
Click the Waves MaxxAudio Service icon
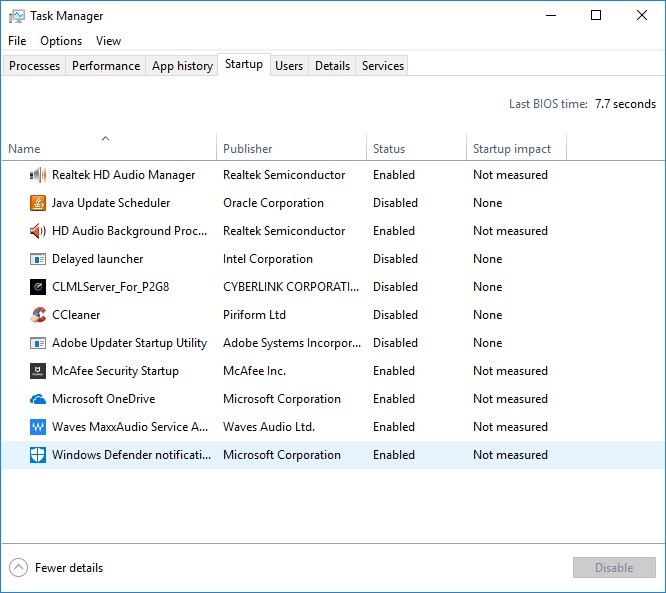[x=38, y=427]
